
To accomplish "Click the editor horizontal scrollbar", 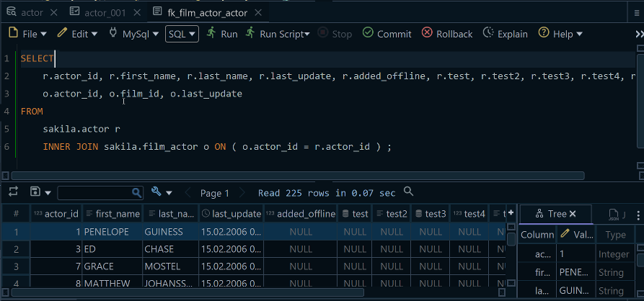I will click(297, 176).
